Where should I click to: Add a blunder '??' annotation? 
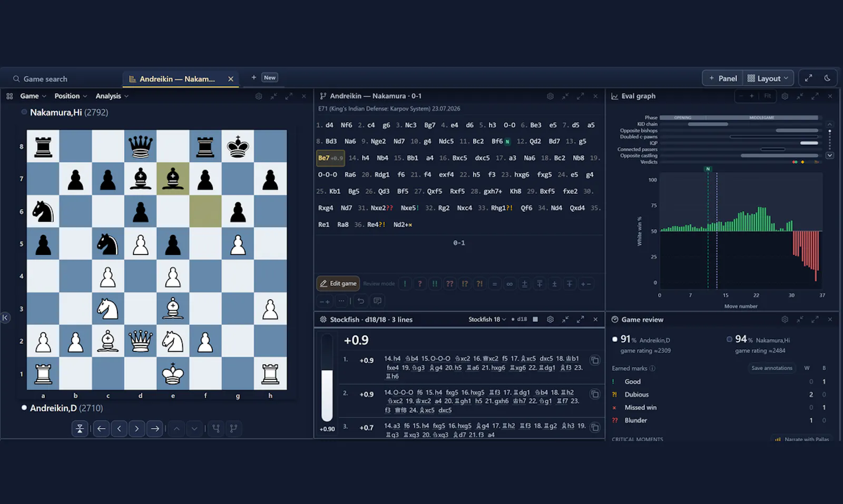point(449,283)
